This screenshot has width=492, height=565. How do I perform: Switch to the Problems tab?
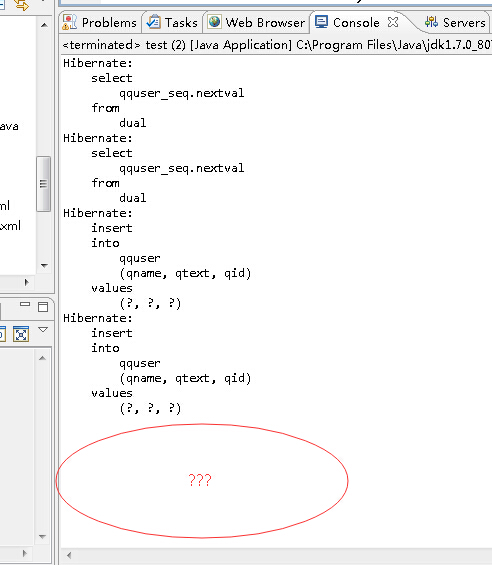pos(100,22)
